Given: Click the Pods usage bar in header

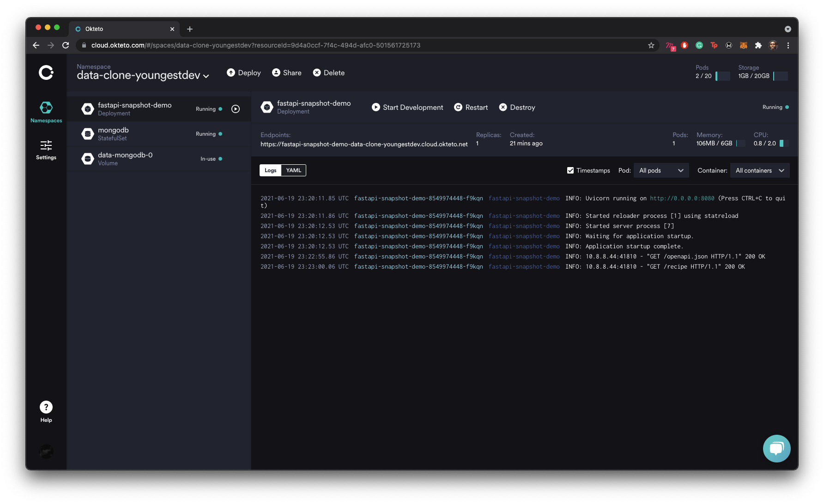Looking at the screenshot, I should pos(723,76).
